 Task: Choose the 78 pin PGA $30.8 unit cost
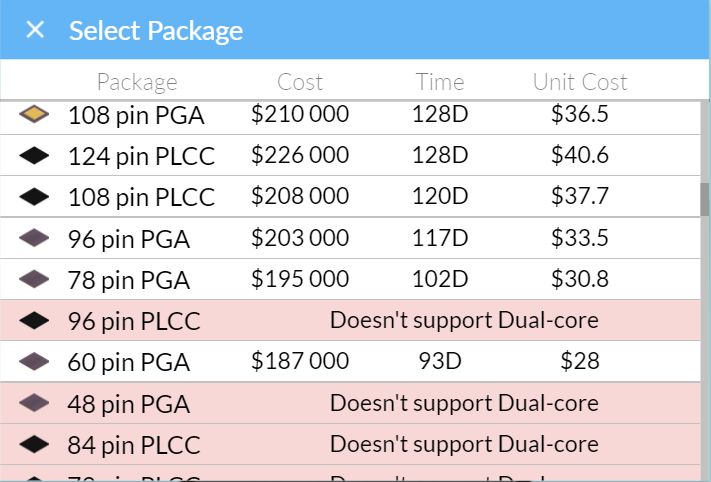[580, 279]
